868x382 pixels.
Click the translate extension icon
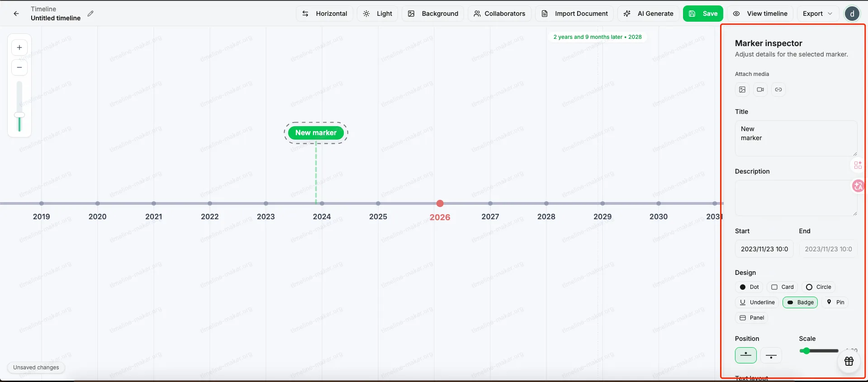click(858, 186)
